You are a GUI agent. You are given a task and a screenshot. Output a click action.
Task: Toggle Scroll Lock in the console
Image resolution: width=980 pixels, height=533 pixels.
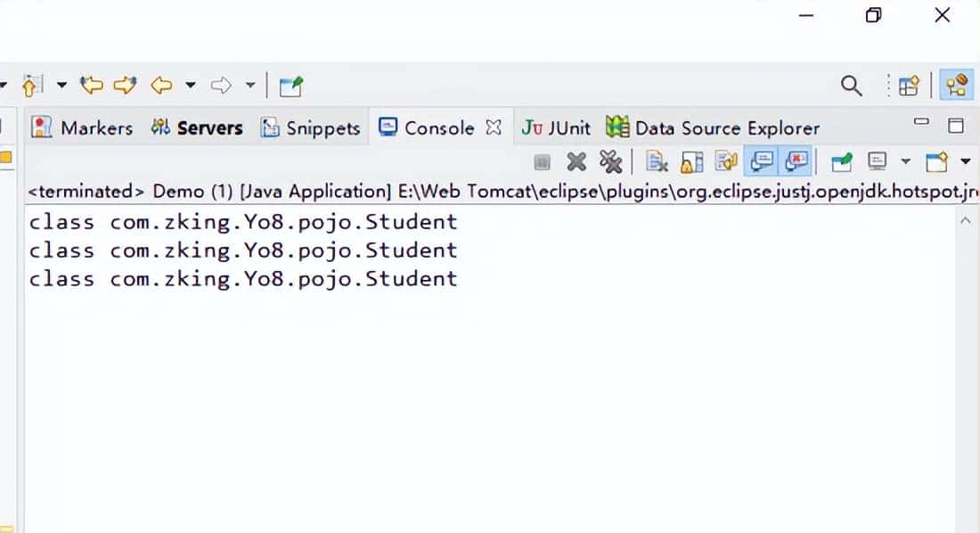point(691,162)
